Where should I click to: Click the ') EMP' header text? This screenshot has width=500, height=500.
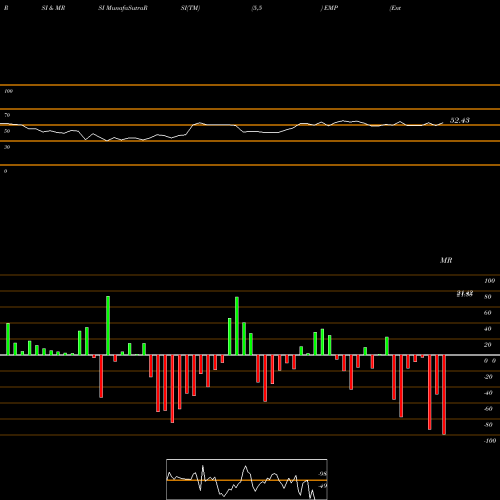click(329, 8)
